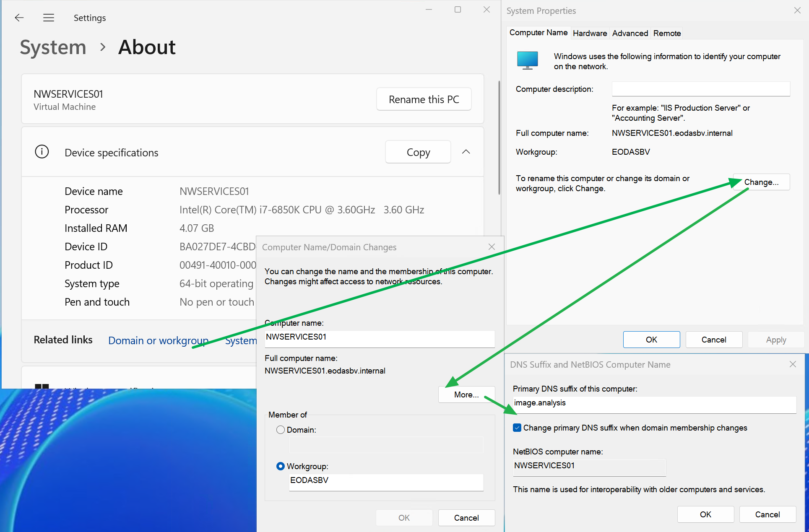Click Change button in System Properties

[x=762, y=182]
